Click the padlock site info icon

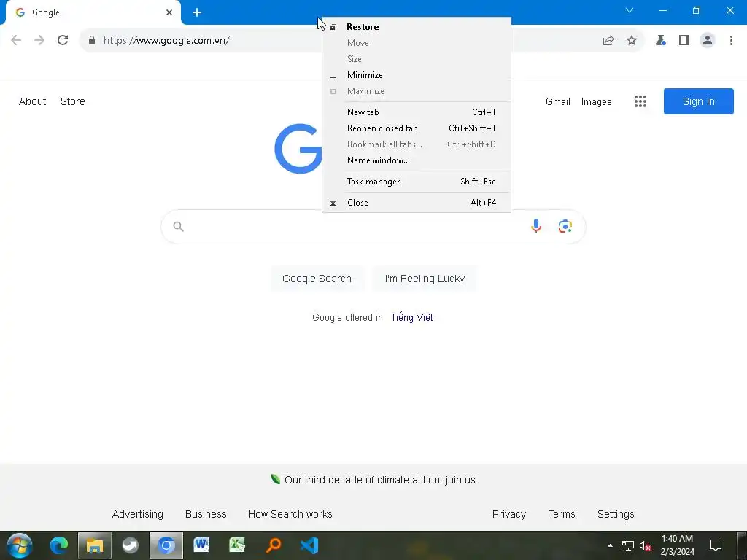[x=92, y=41]
